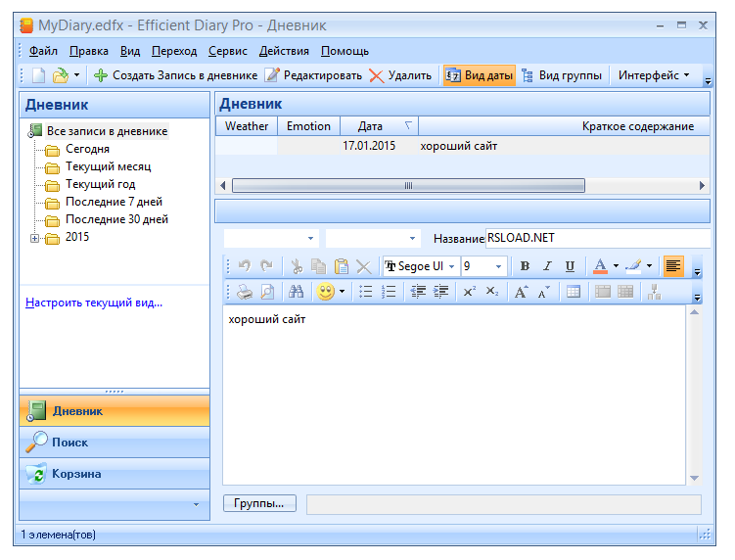Toggle Italic formatting
735x560 pixels.
(547, 266)
